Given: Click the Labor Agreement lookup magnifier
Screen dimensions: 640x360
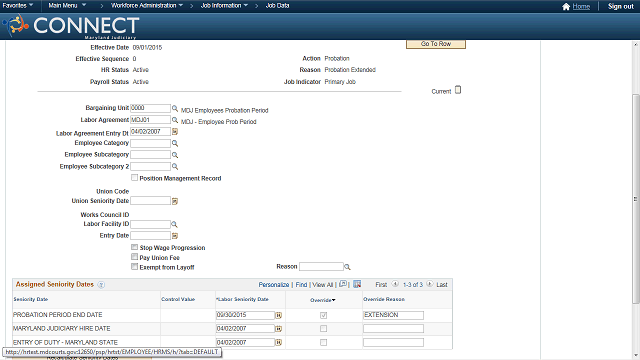Looking at the screenshot, I should 175,120.
